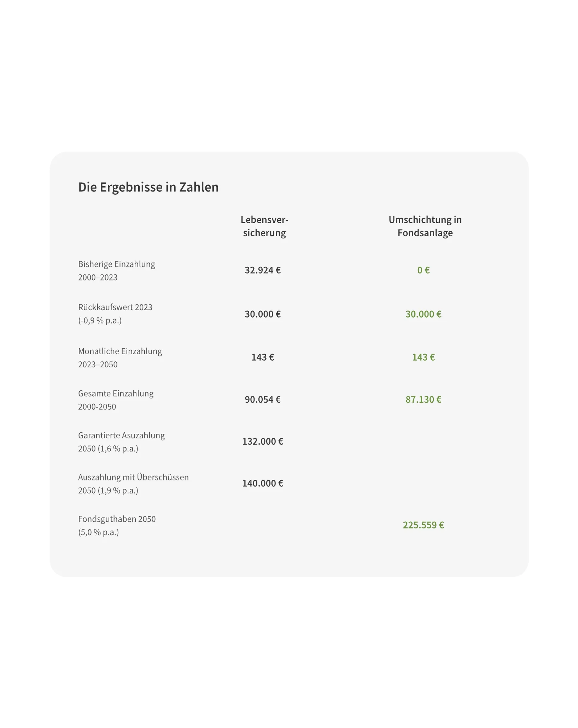Select the green 87.130 € value
This screenshot has width=578, height=728.
[424, 399]
